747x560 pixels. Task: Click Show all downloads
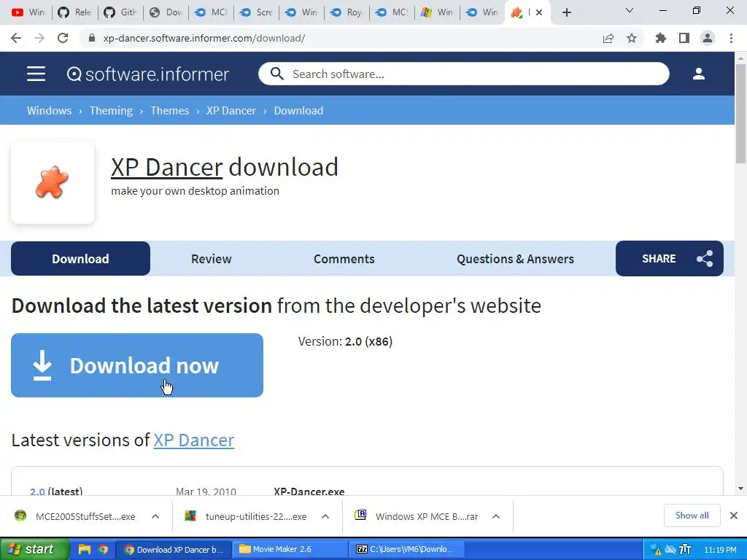tap(692, 516)
